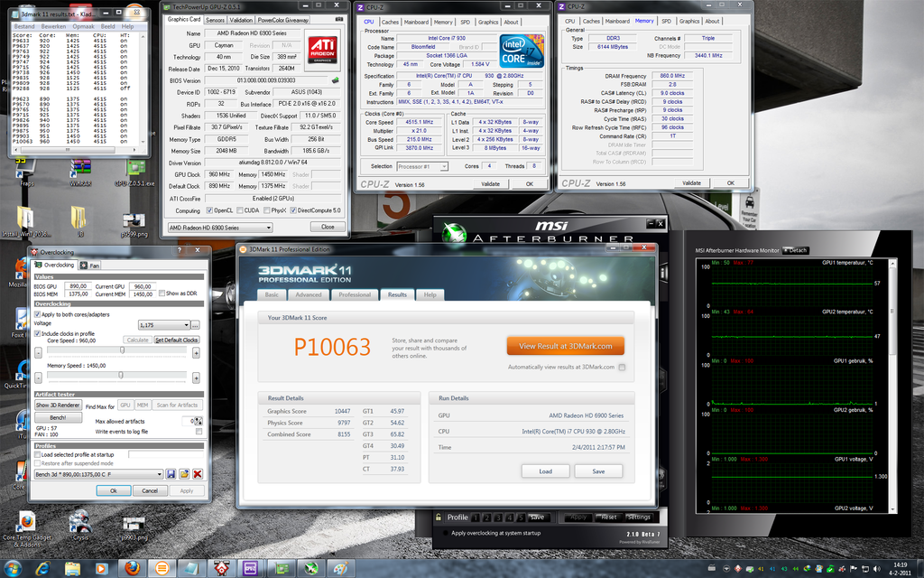Open the Crysis desktop shortcut
Screen dimensions: 924x578
pos(79,524)
